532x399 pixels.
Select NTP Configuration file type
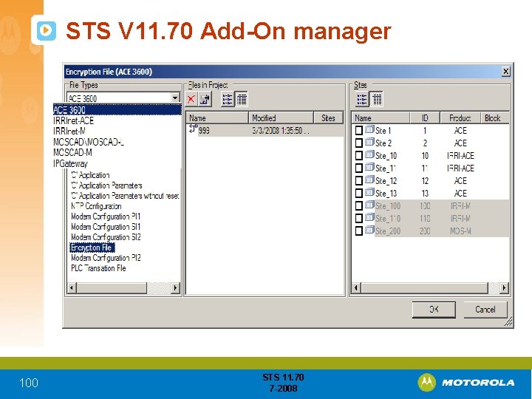(x=96, y=206)
